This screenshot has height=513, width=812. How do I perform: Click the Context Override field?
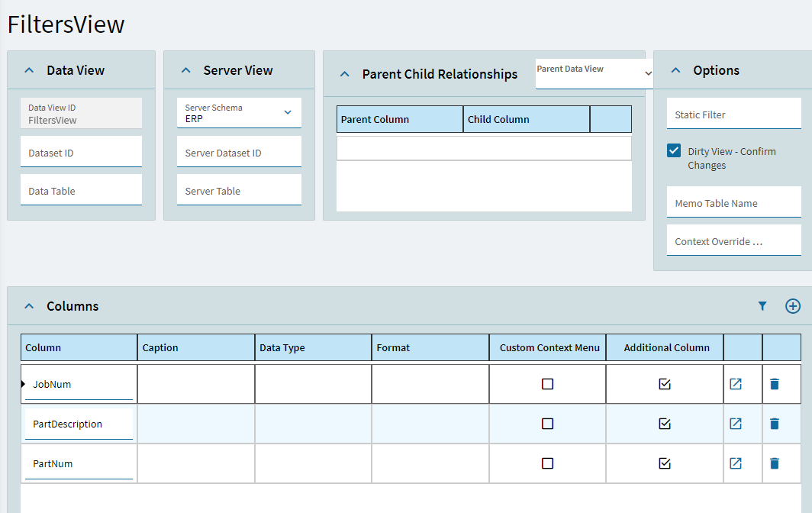click(734, 240)
